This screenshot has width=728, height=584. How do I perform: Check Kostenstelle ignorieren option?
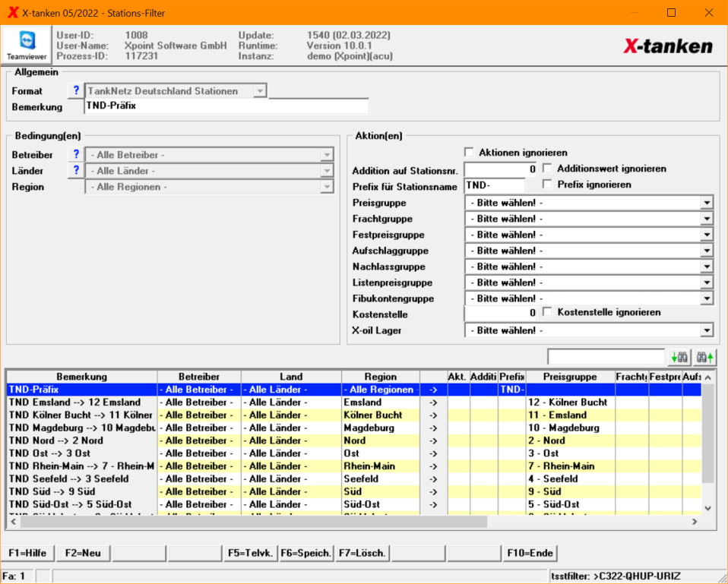point(547,311)
